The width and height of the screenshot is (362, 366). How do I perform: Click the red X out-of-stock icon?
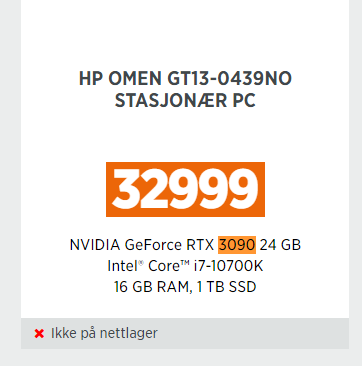[x=39, y=333]
